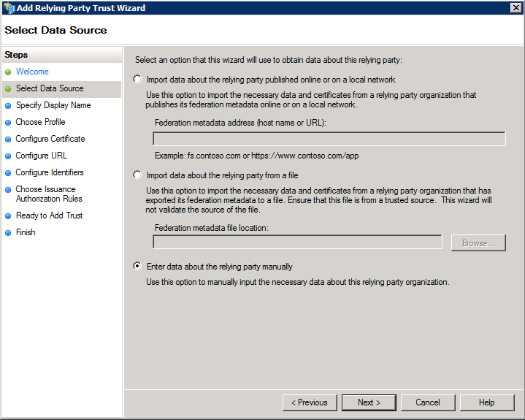Click the green bullet beside Select Data Source
The width and height of the screenshot is (525, 420).
click(8, 89)
